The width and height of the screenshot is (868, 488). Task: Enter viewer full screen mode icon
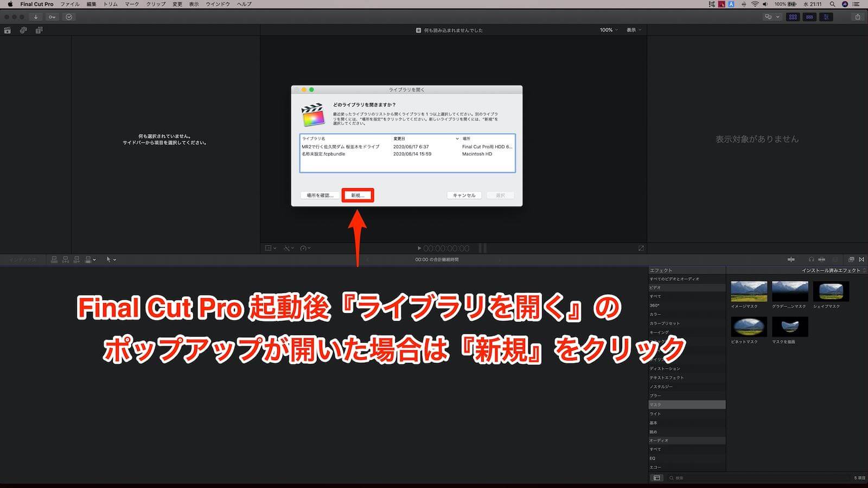click(641, 248)
